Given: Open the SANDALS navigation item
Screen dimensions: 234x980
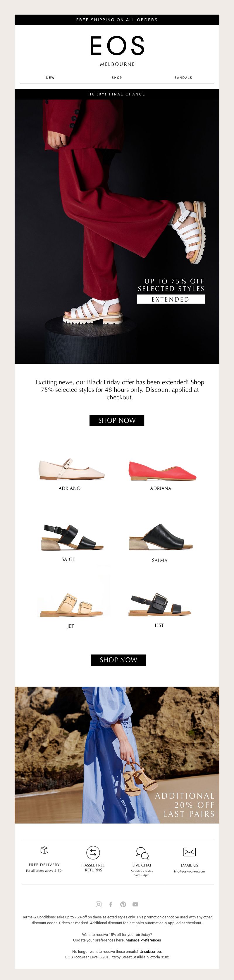Looking at the screenshot, I should [x=183, y=78].
